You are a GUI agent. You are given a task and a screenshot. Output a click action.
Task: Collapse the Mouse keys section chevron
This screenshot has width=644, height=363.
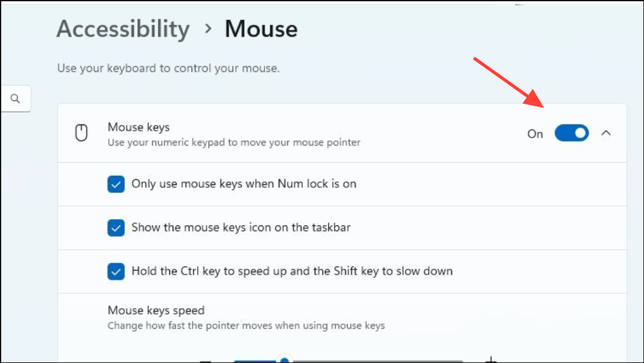605,133
